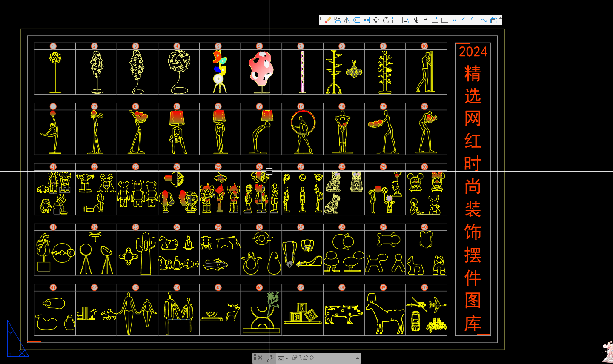
Task: Open command line customize wrench
Action: tap(270, 358)
